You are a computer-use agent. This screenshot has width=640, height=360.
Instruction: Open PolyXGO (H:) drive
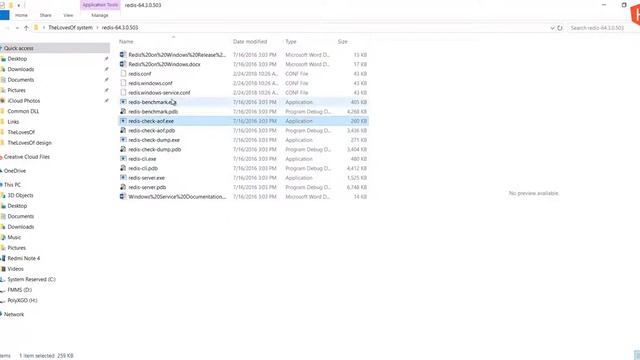(22, 300)
